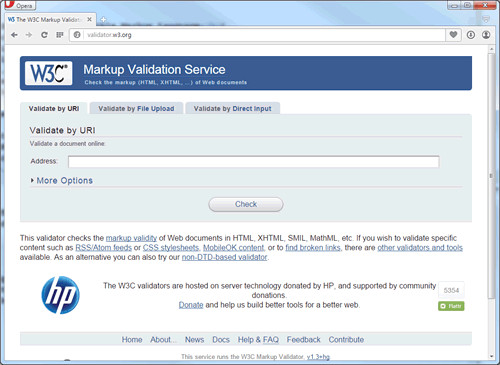Open the tab menu icon at right of tab bar
Image resolution: width=500 pixels, height=365 pixels.
coord(486,20)
